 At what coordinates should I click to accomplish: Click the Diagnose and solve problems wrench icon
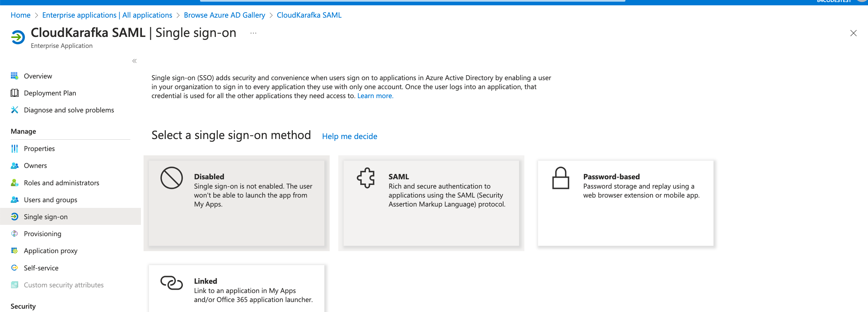15,110
